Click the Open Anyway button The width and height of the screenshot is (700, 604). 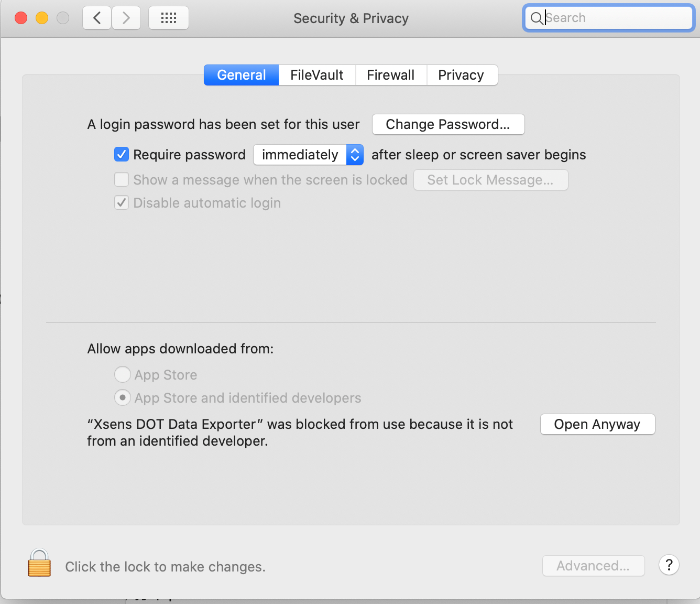(597, 424)
